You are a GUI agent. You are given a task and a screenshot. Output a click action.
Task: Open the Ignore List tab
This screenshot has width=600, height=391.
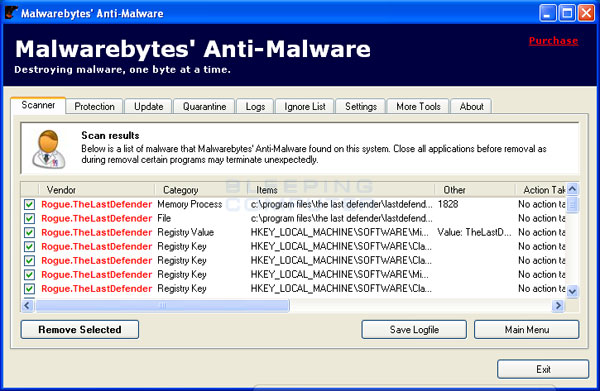(x=305, y=106)
